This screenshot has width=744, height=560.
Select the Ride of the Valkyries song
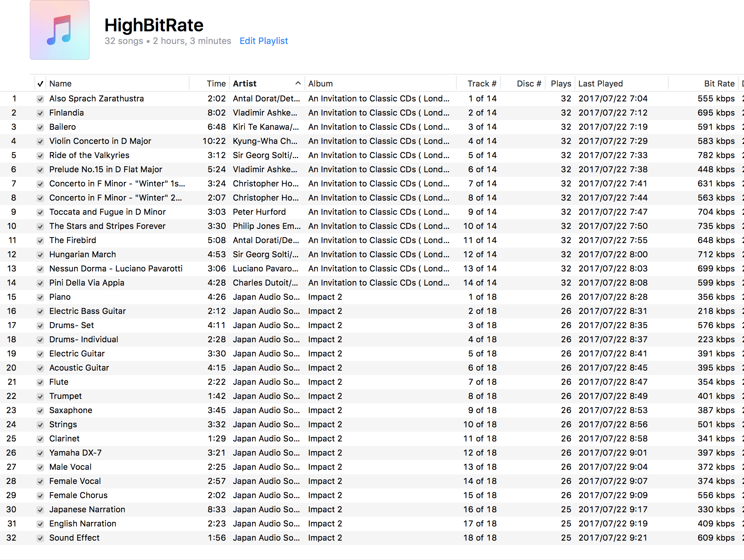(89, 155)
